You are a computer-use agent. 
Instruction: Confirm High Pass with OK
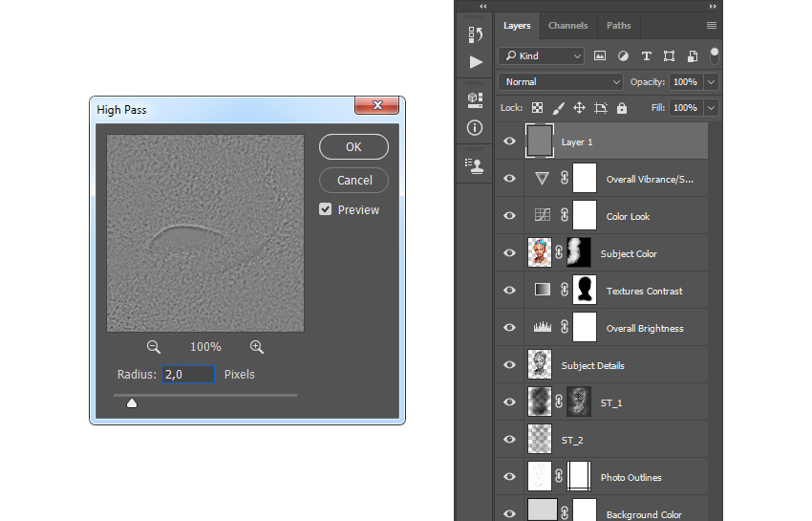353,146
